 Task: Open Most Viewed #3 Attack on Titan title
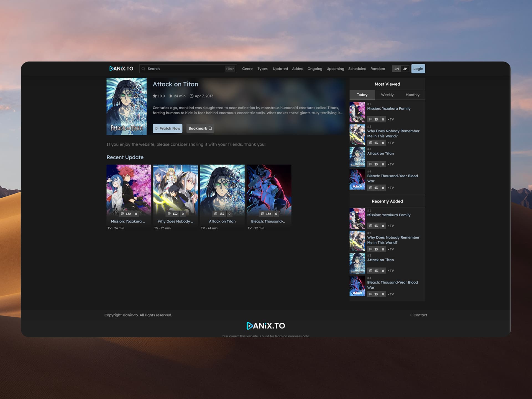[380, 154]
